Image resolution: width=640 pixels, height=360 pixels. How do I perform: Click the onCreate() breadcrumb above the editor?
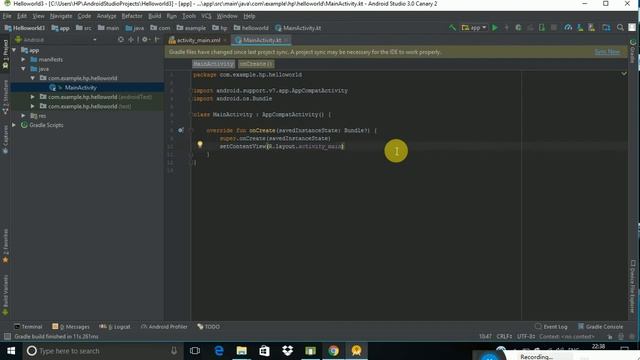(256, 64)
